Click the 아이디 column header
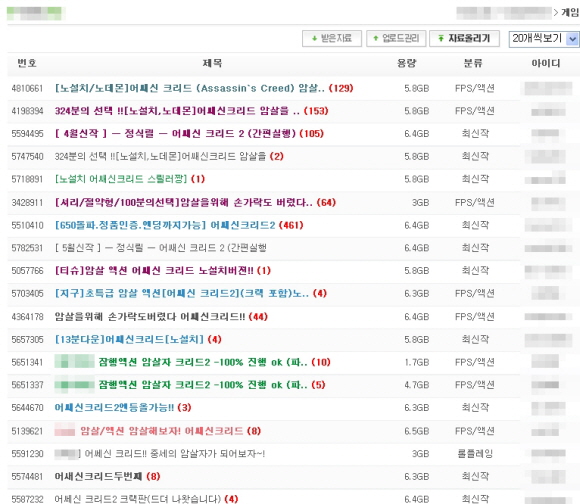 coord(546,63)
